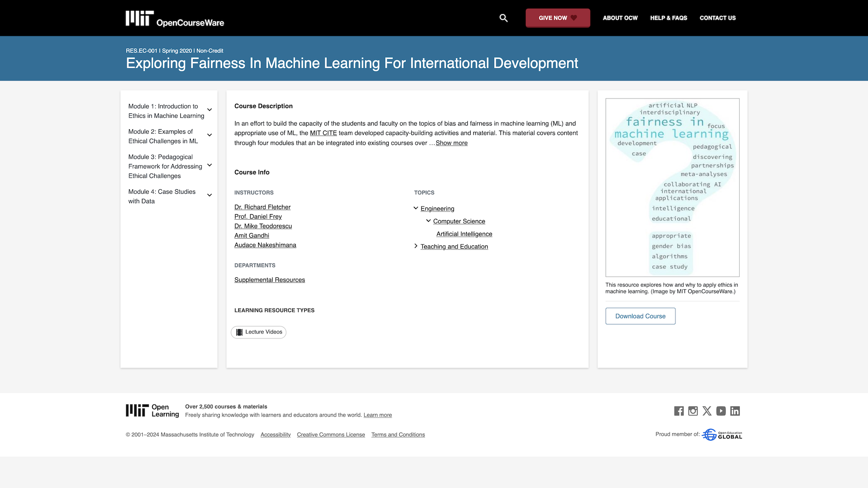Viewport: 868px width, 488px height.
Task: Open the Supplemental Resources department link
Action: (269, 280)
